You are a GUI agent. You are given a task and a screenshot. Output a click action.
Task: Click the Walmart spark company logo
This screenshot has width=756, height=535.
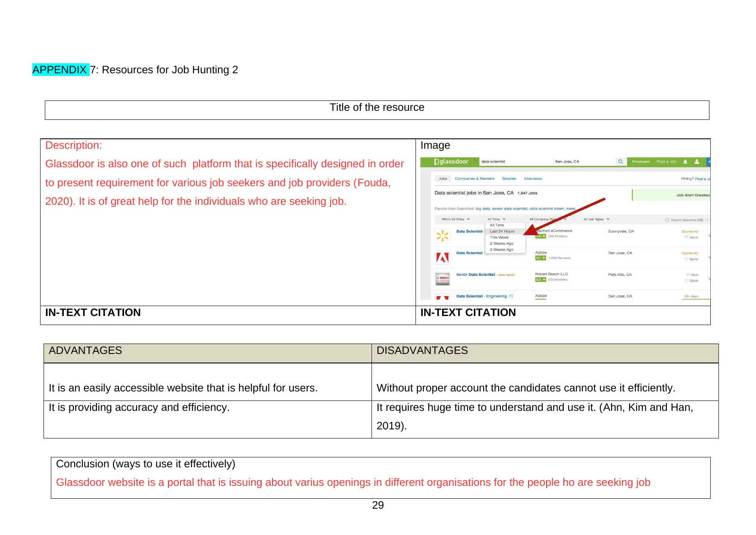[x=443, y=235]
